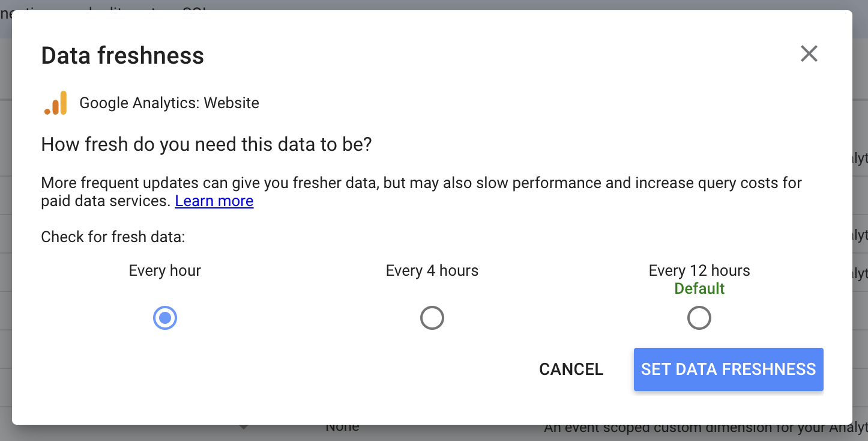Click the Every 12 hours column label
Image resolution: width=868 pixels, height=441 pixels.
tap(699, 270)
